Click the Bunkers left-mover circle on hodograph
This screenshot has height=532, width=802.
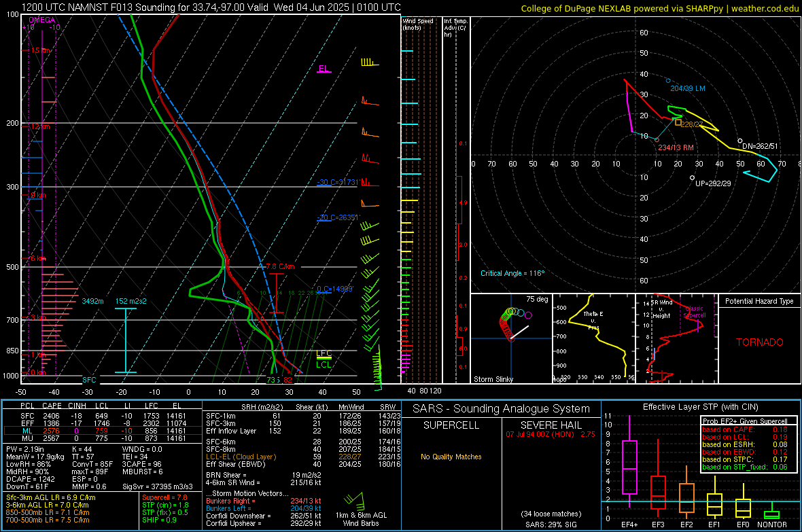click(x=668, y=81)
